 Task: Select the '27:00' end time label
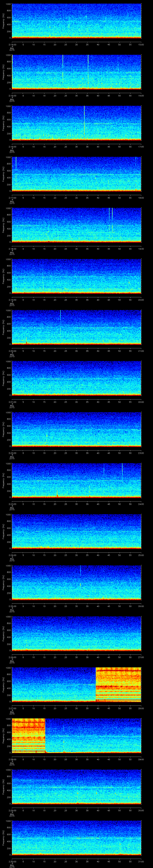141,657
